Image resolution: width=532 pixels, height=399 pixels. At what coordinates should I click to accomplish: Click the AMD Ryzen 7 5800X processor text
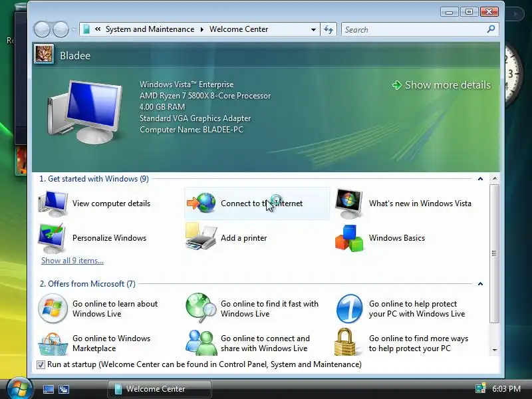tap(205, 96)
